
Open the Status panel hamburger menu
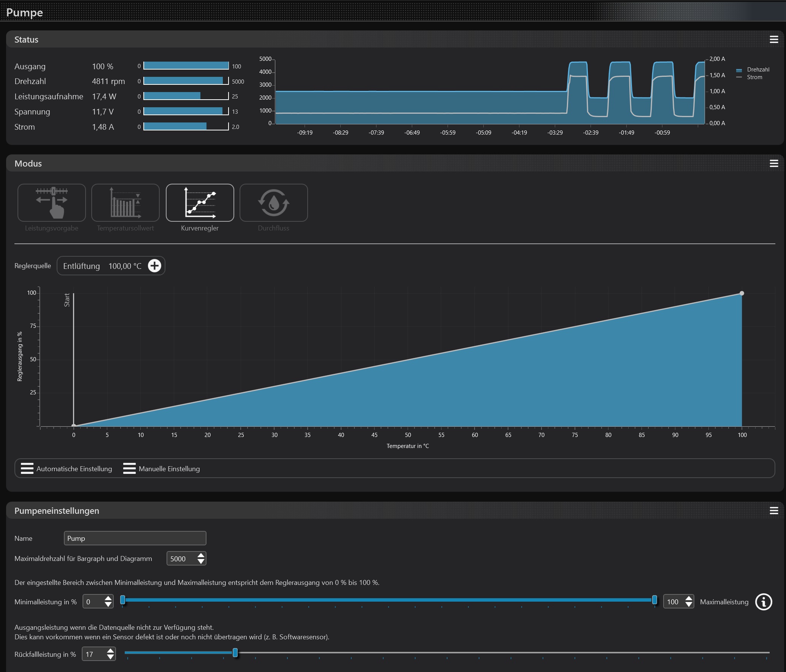point(774,40)
